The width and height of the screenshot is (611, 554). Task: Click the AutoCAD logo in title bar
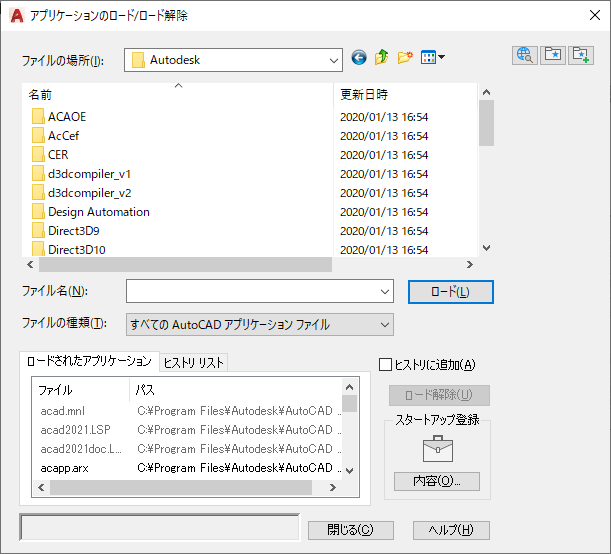pos(17,16)
